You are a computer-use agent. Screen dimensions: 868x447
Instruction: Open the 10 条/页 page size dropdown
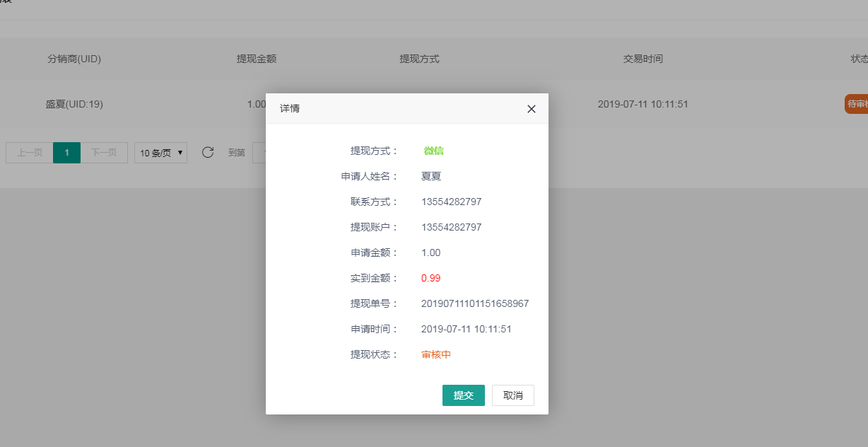(x=160, y=153)
